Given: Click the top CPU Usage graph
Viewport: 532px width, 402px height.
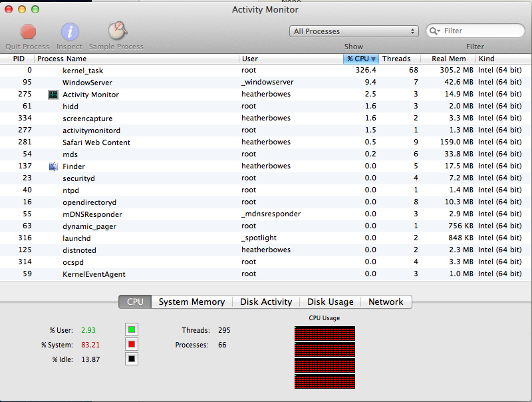Looking at the screenshot, I should [325, 333].
